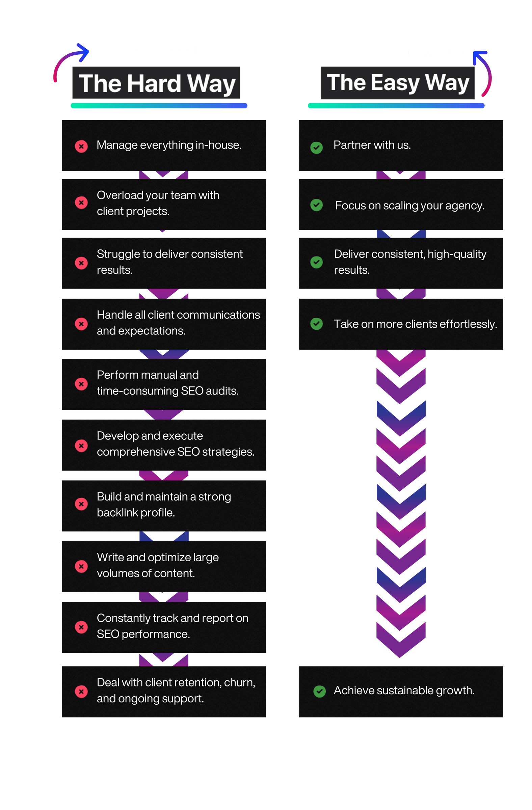The height and width of the screenshot is (810, 532).
Task: Click red X beside 'Perform manual and time-consuming SEO audits'
Action: pos(81,384)
